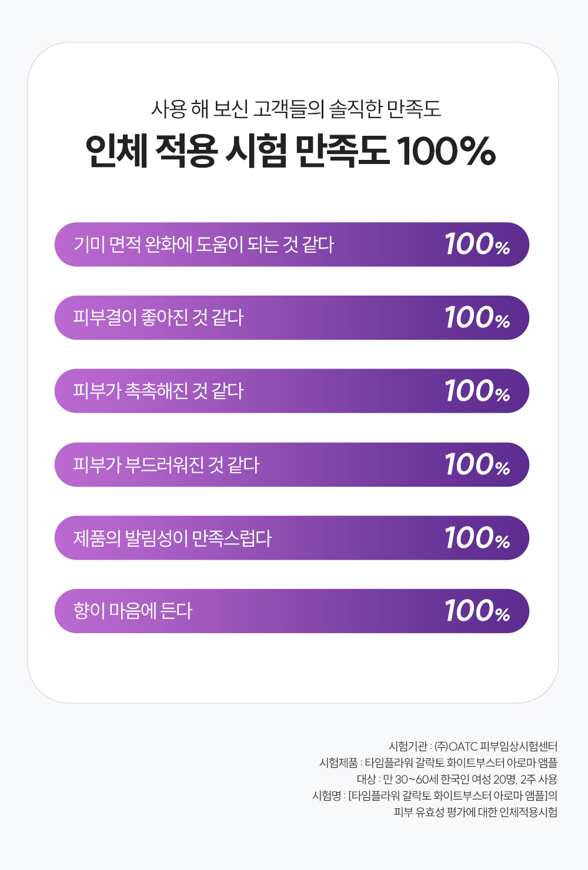The height and width of the screenshot is (870, 588).
Task: Click 100% on the 향이 마음에 든다 bar
Action: 477,611
